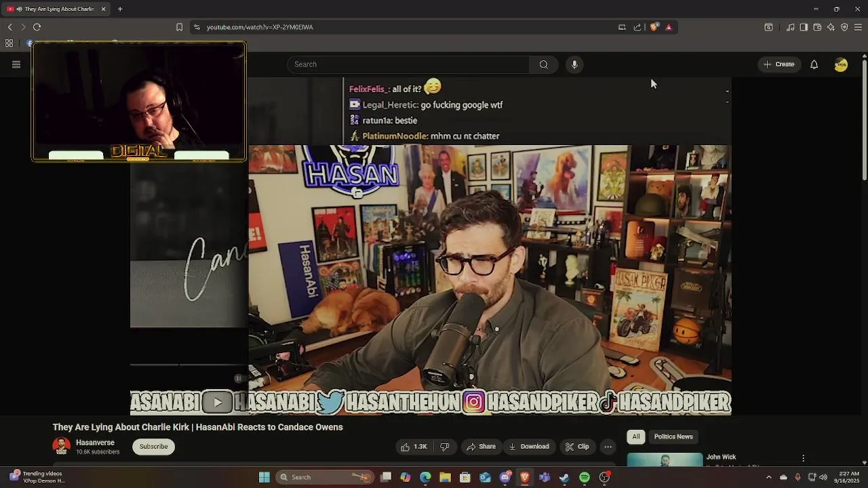Open the Trending videos widget on taskbar
This screenshot has height=488, width=868.
coord(37,477)
